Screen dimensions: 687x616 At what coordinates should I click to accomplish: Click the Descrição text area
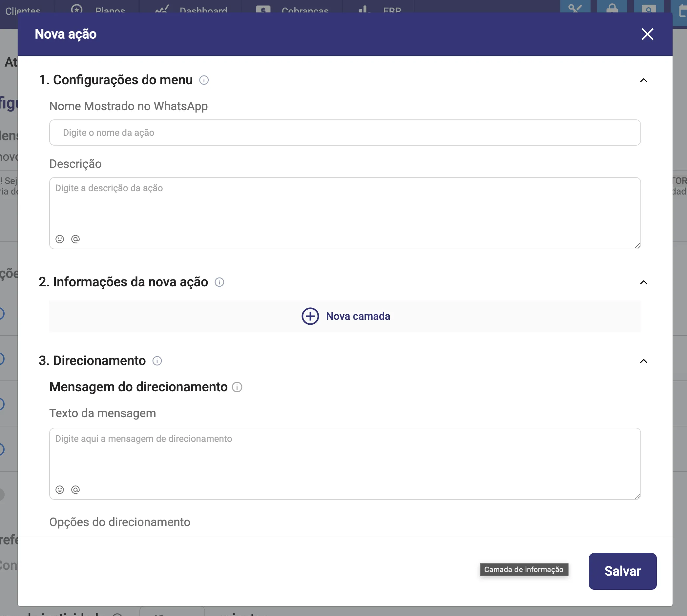345,213
